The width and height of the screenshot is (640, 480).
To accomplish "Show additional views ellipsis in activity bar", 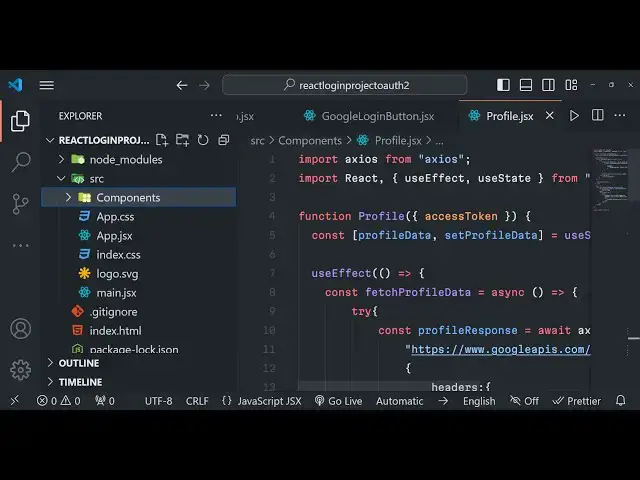I will coord(20,245).
